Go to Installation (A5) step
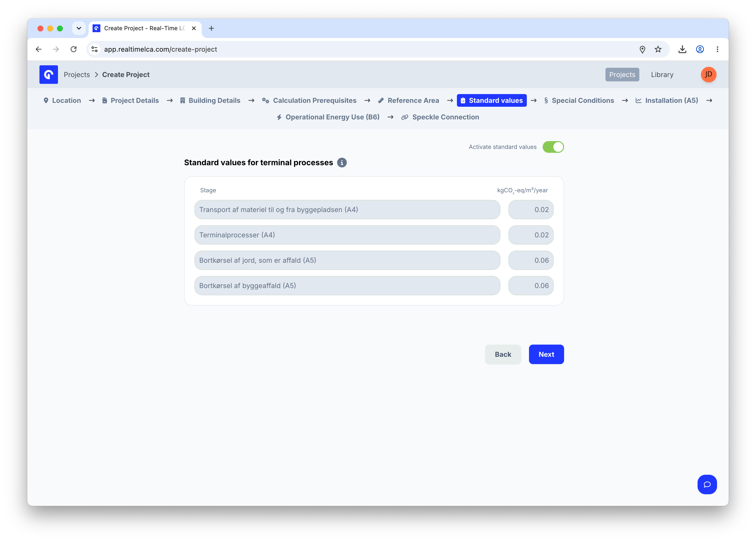 (667, 100)
